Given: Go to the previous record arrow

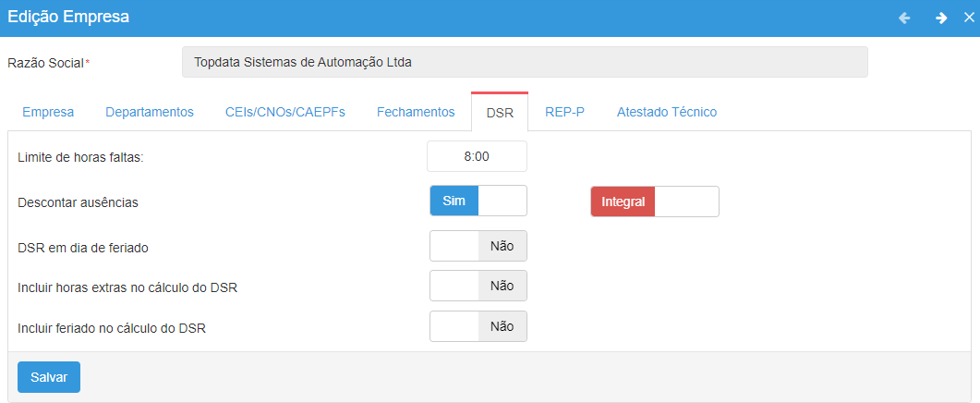Looking at the screenshot, I should (904, 18).
